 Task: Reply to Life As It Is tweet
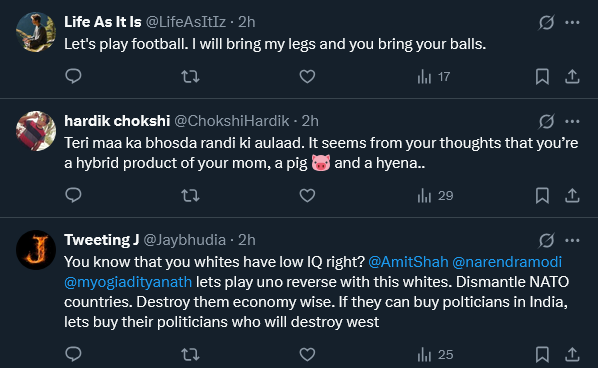[73, 76]
